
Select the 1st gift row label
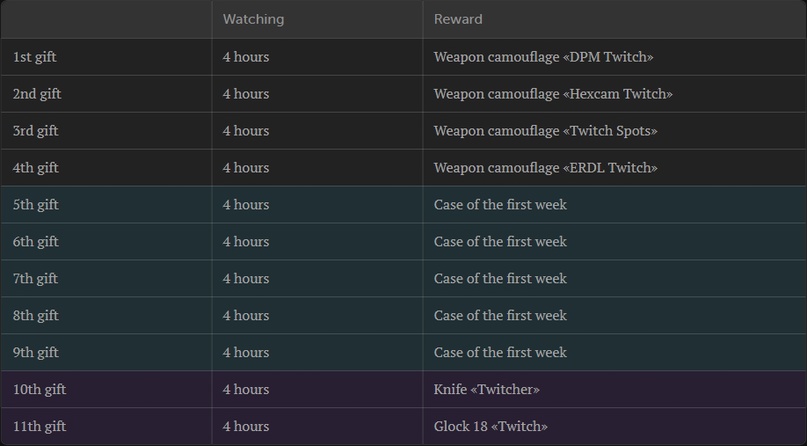pos(34,57)
